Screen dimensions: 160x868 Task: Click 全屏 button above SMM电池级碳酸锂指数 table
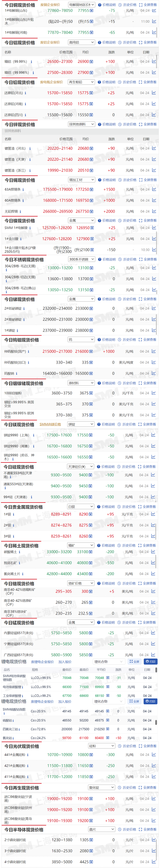pyautogui.click(x=135, y=662)
